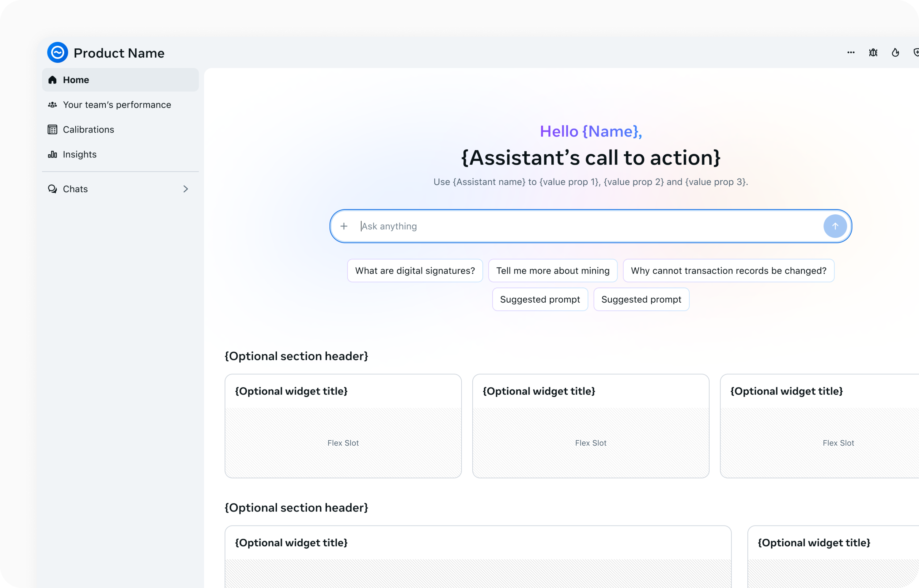Select the Home tab in the navigation
The height and width of the screenshot is (588, 919).
click(76, 80)
